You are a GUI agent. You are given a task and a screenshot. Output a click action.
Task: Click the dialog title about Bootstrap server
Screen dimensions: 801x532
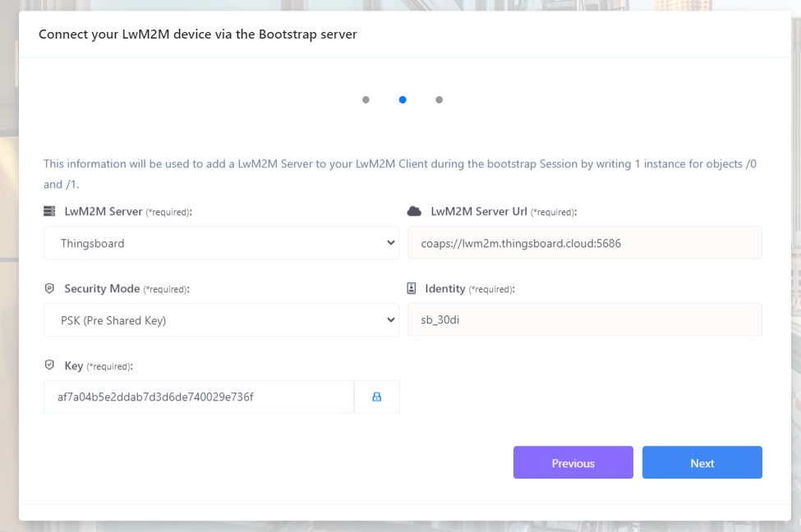[198, 34]
